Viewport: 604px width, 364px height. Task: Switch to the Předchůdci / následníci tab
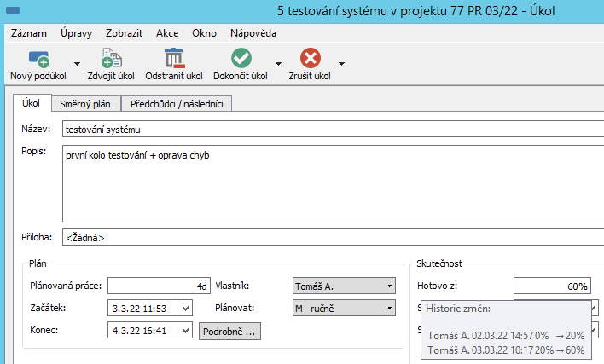(x=177, y=104)
